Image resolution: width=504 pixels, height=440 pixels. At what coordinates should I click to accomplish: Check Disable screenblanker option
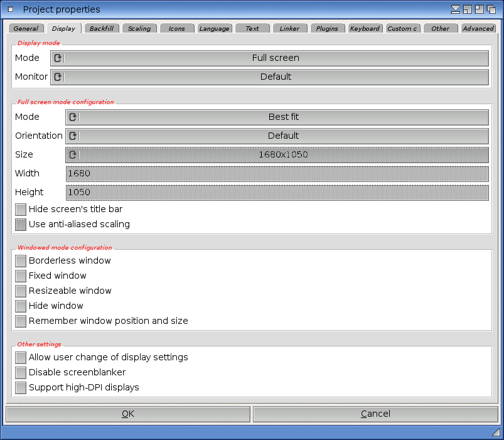point(21,372)
